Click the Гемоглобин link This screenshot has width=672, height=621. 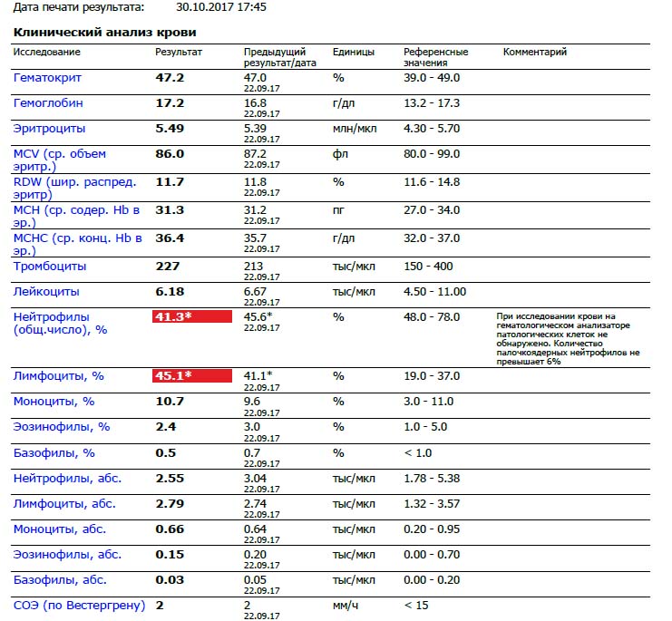(48, 103)
